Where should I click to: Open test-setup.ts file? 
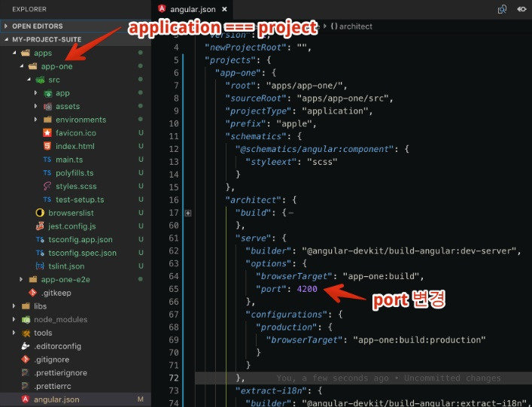[x=80, y=200]
